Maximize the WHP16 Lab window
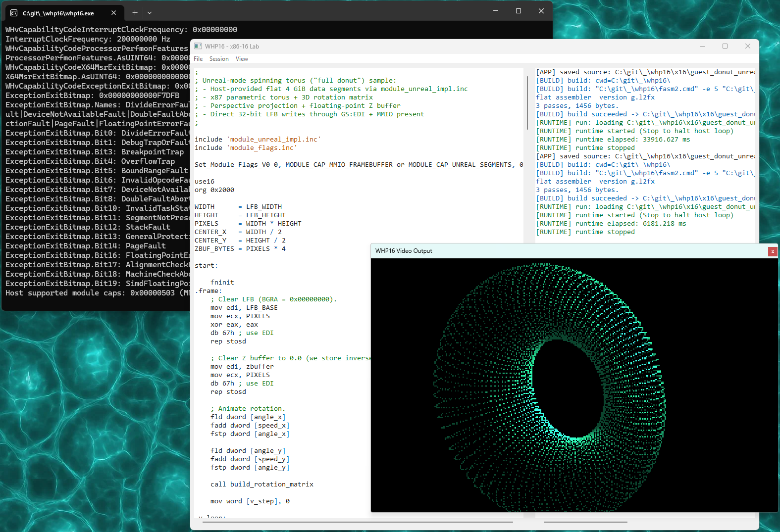Image resolution: width=780 pixels, height=532 pixels. pyautogui.click(x=725, y=46)
